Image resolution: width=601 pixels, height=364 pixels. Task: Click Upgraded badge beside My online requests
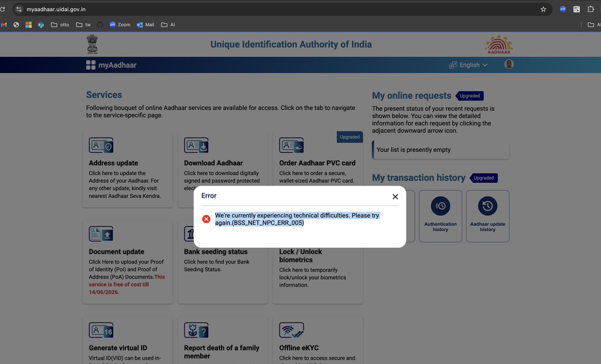[470, 96]
